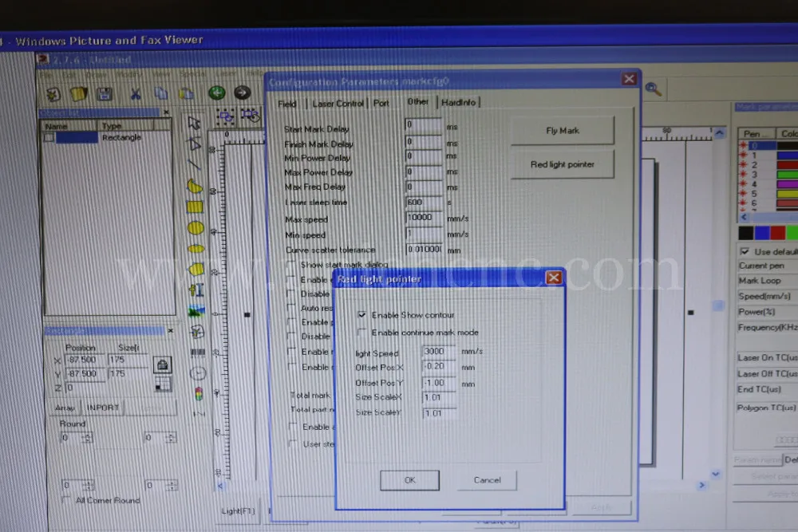Click the traffic light I/O tool icon
The height and width of the screenshot is (532, 798).
[x=199, y=394]
